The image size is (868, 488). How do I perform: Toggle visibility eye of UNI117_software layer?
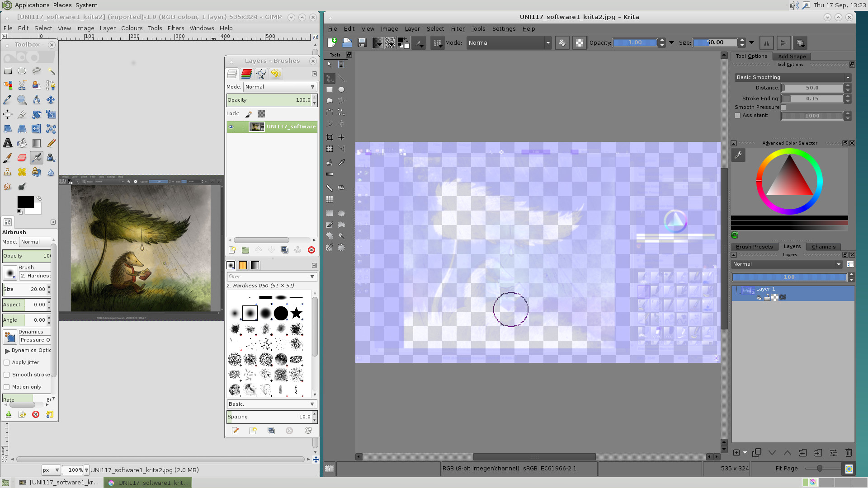point(231,127)
